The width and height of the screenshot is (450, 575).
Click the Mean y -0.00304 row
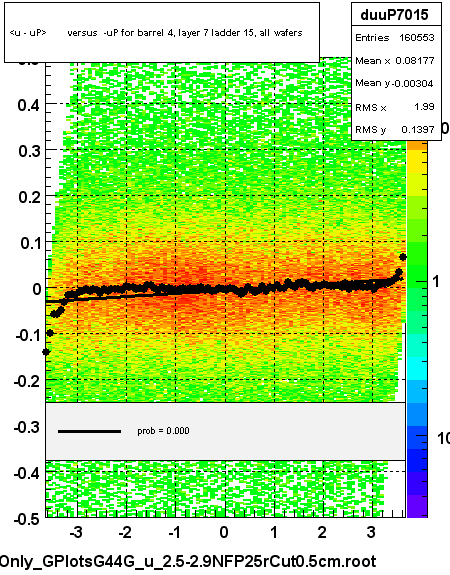click(396, 83)
